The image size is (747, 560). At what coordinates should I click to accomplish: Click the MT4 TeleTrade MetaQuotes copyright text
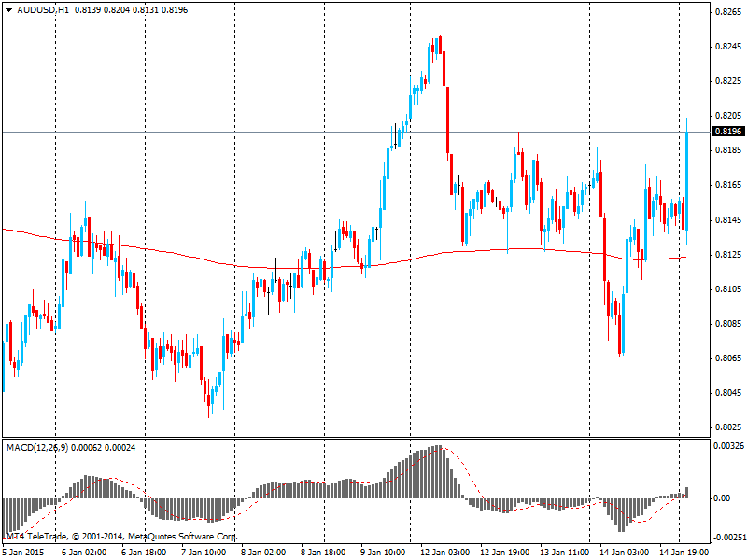[x=121, y=538]
